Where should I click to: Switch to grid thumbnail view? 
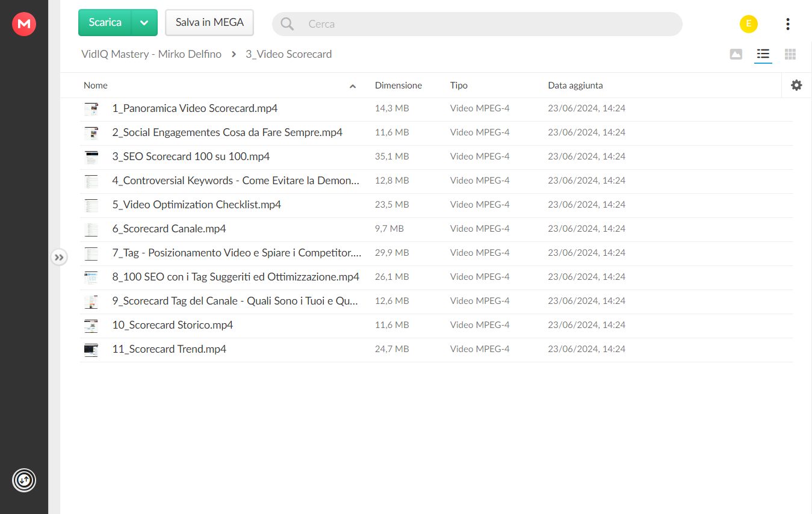[x=790, y=54]
